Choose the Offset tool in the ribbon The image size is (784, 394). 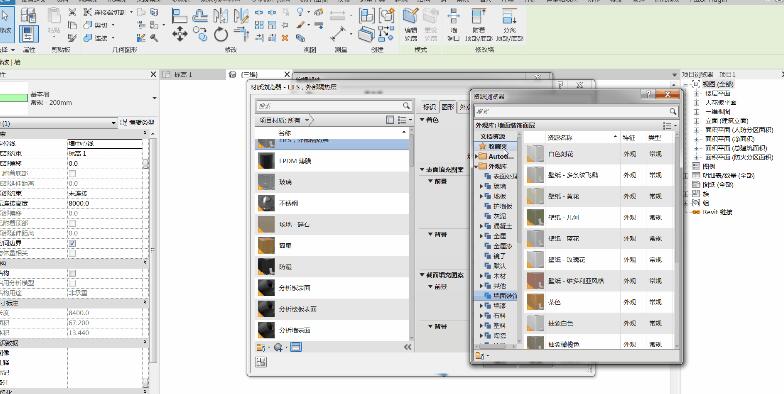[200, 16]
